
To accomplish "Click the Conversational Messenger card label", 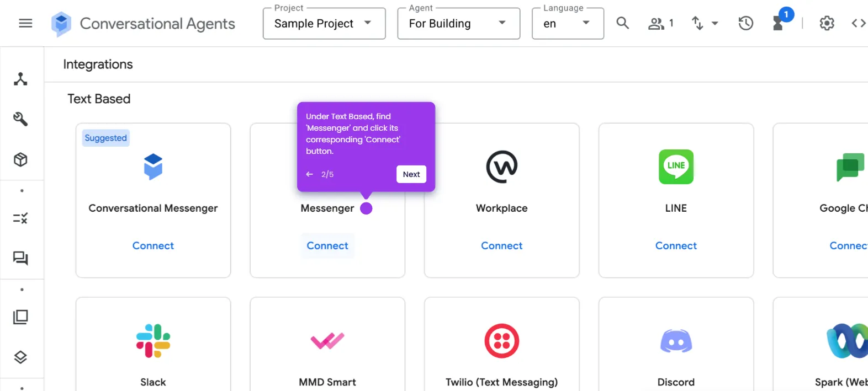I will [153, 208].
